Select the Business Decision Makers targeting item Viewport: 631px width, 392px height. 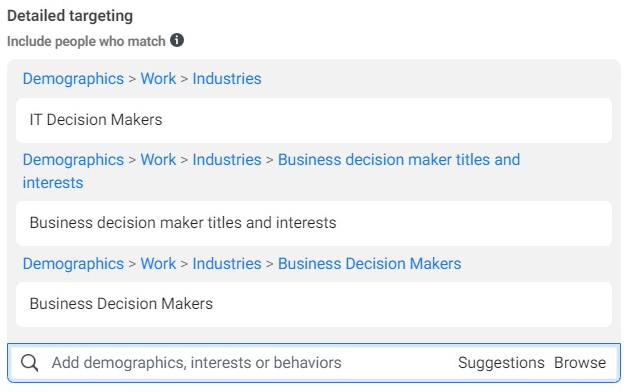pyautogui.click(x=314, y=304)
